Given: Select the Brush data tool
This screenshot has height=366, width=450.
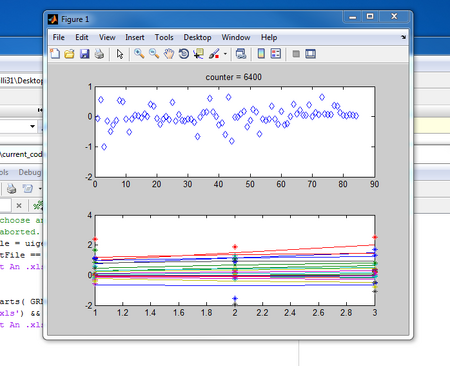Looking at the screenshot, I should [214, 54].
